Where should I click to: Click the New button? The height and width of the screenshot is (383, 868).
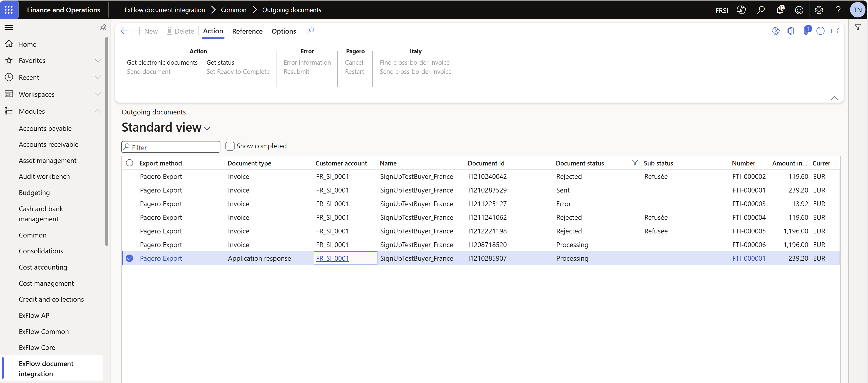point(147,31)
